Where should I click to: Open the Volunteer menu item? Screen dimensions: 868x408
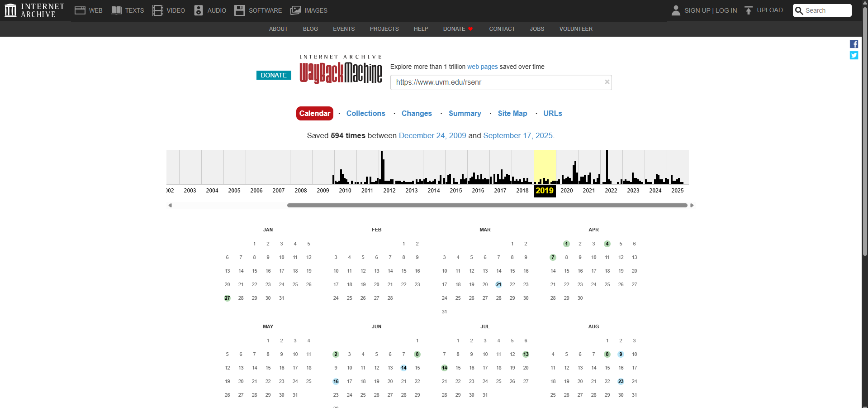[576, 29]
